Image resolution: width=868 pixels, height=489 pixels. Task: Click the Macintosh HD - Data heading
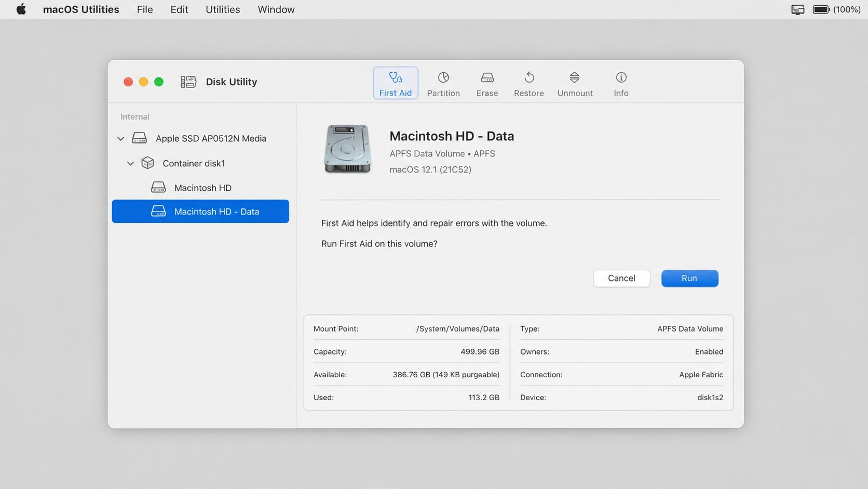click(452, 136)
